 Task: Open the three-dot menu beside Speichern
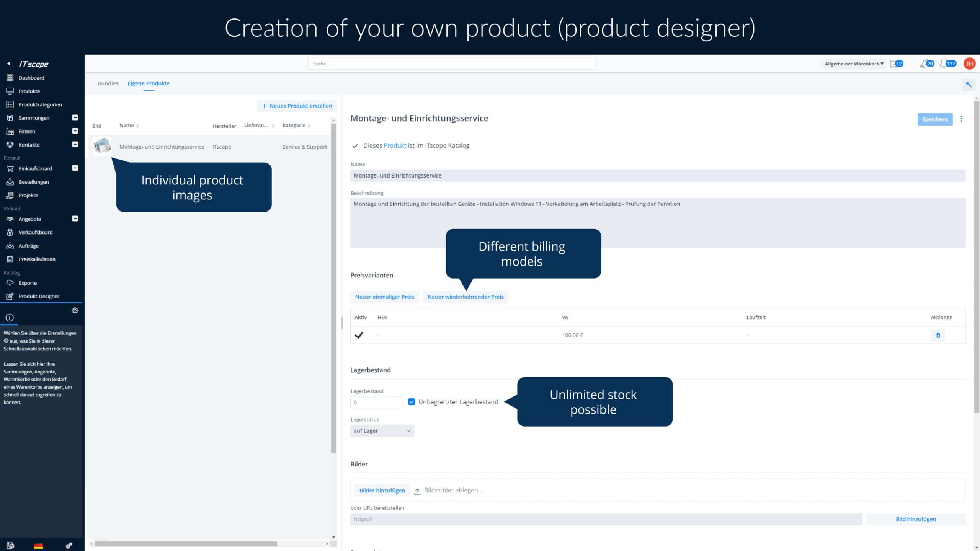pos(961,119)
